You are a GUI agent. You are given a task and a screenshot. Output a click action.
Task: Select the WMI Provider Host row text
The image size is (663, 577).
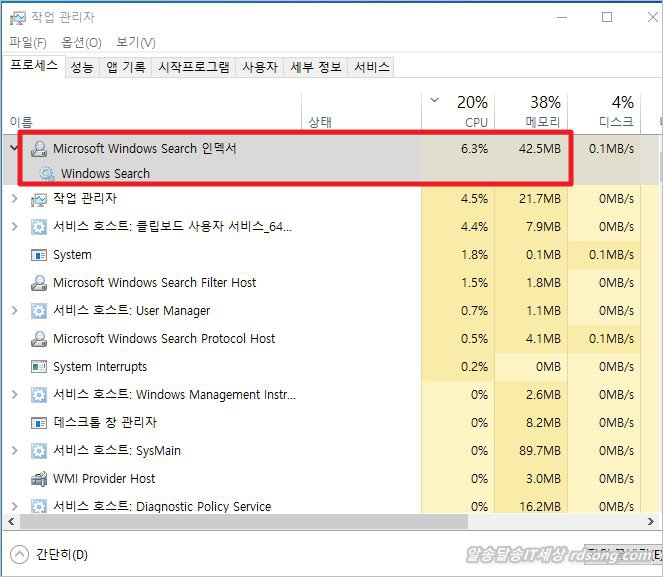click(x=104, y=479)
